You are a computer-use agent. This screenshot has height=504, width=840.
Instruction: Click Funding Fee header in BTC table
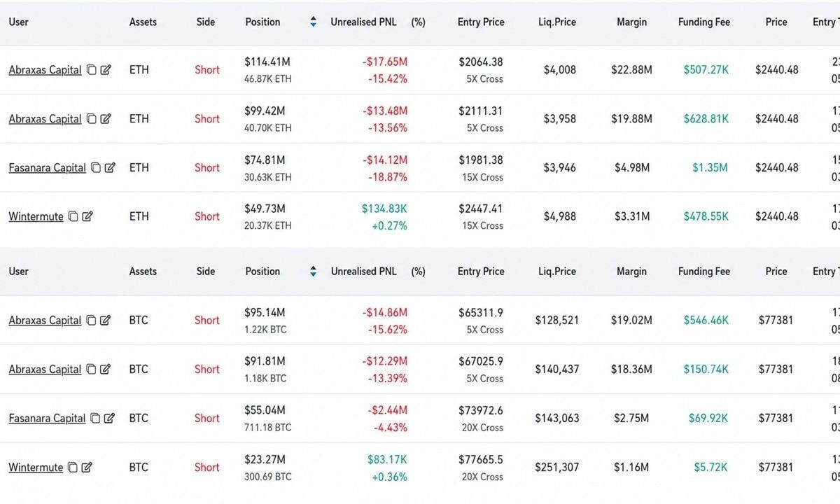(703, 272)
